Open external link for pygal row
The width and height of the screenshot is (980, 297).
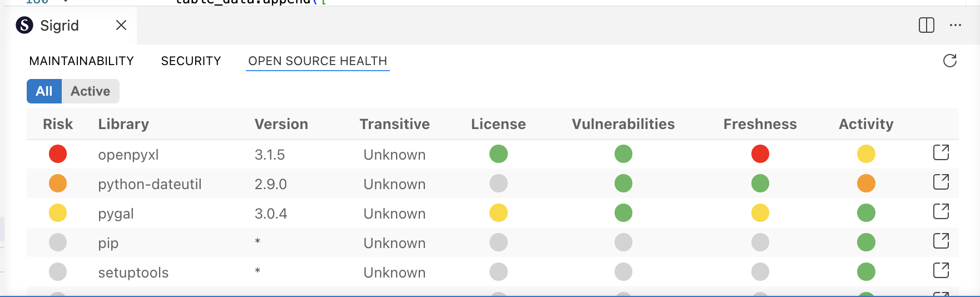(x=941, y=211)
